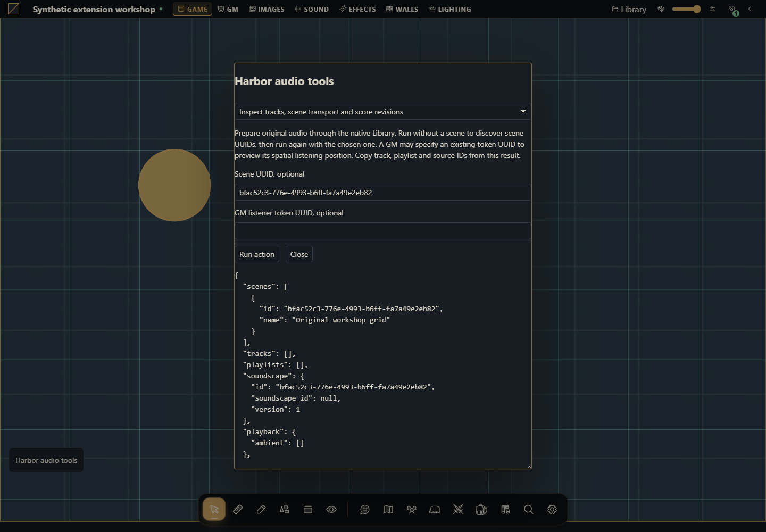Adjust the master volume slider
Viewport: 766px width, 532px height.
[x=687, y=9]
